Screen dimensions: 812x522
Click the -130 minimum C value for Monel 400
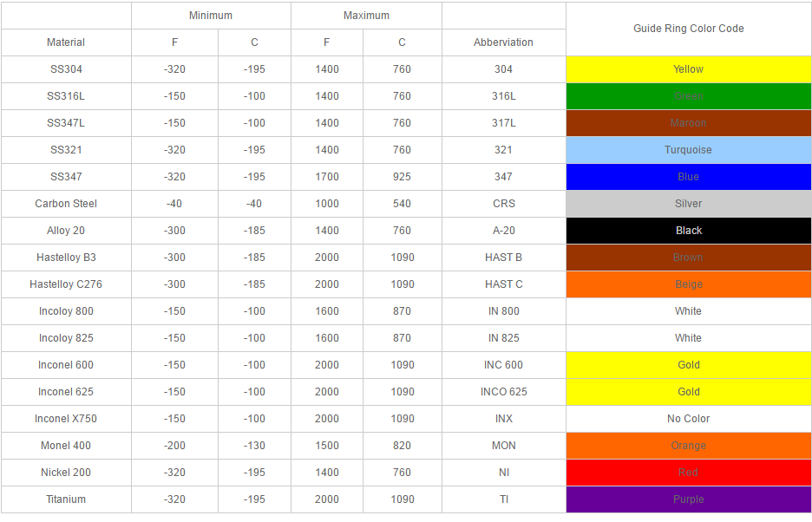click(254, 446)
